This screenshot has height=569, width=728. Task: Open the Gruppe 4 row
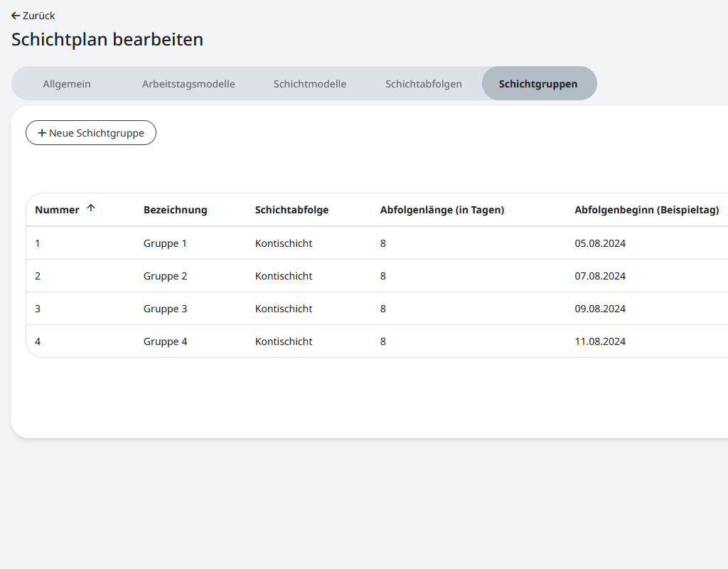tap(165, 341)
